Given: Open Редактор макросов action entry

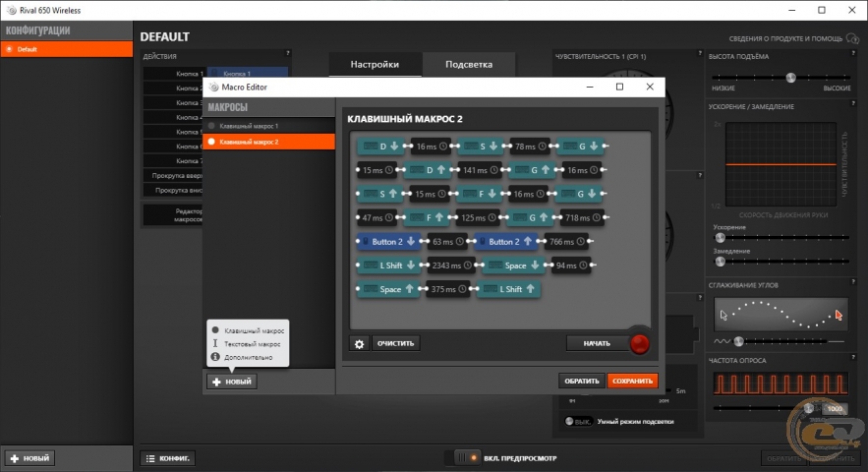Looking at the screenshot, I should click(173, 215).
